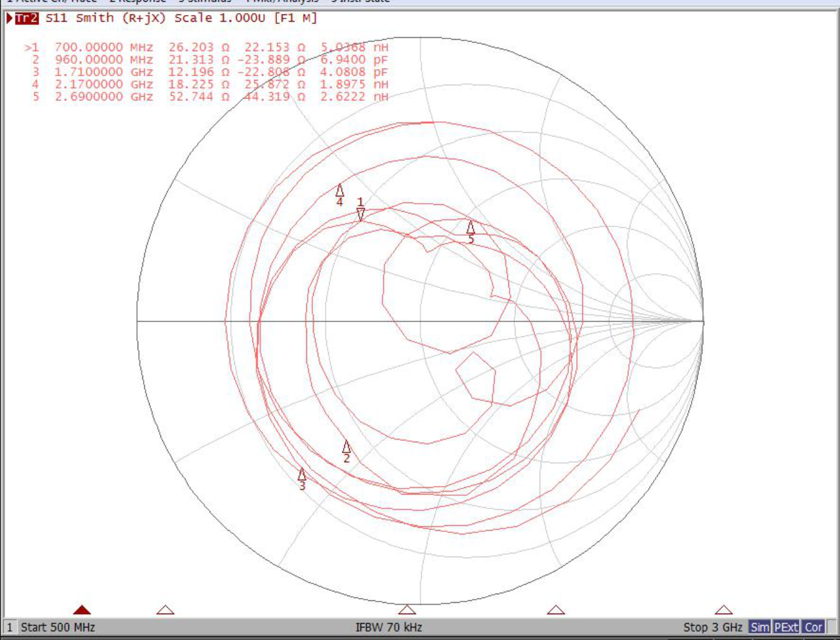Viewport: 840px width, 640px height.
Task: Click the 12.196 Ω resistance value
Action: (x=199, y=72)
